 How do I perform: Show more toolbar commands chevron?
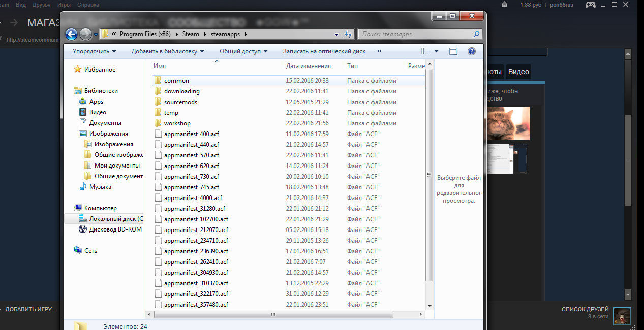pos(379,51)
